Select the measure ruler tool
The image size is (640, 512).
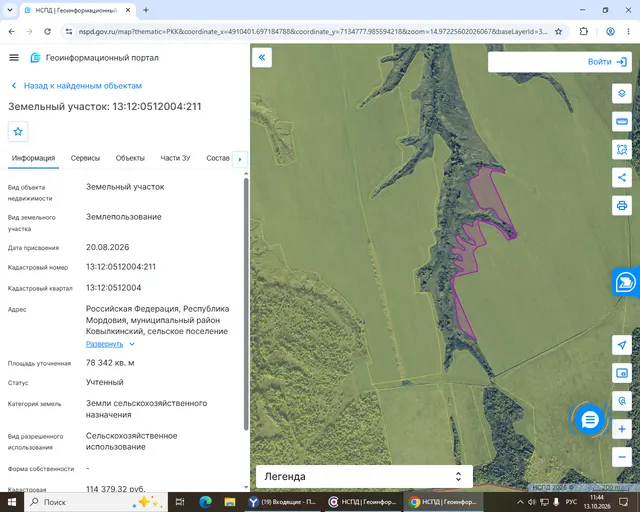tap(622, 122)
